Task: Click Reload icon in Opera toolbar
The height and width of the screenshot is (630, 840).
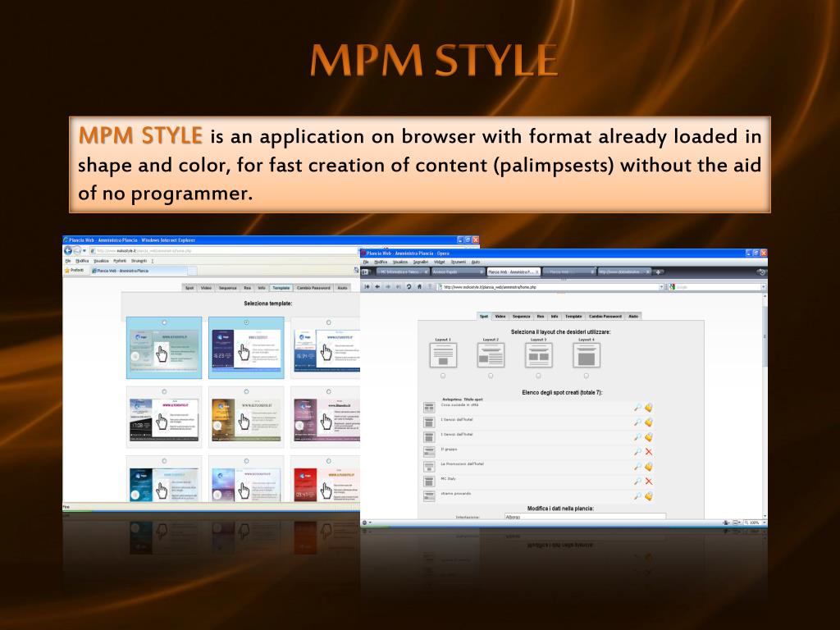Action: pyautogui.click(x=409, y=286)
